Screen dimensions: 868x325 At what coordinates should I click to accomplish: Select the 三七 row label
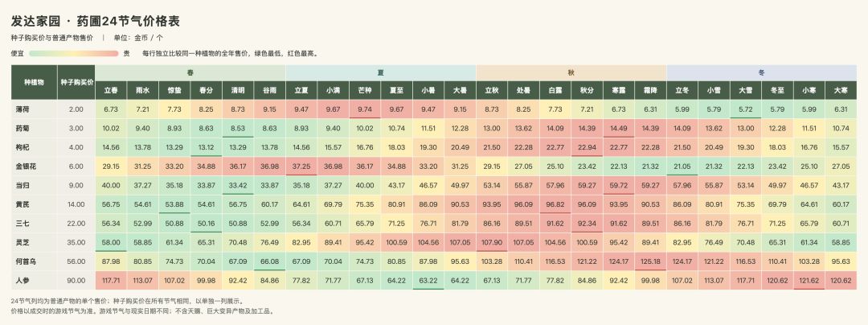coord(34,223)
